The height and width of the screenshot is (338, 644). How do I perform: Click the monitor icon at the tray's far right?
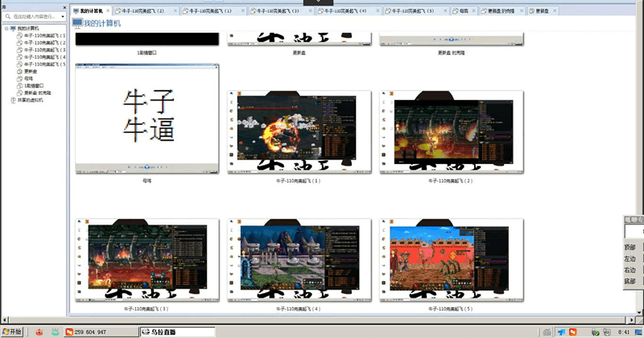(x=638, y=332)
